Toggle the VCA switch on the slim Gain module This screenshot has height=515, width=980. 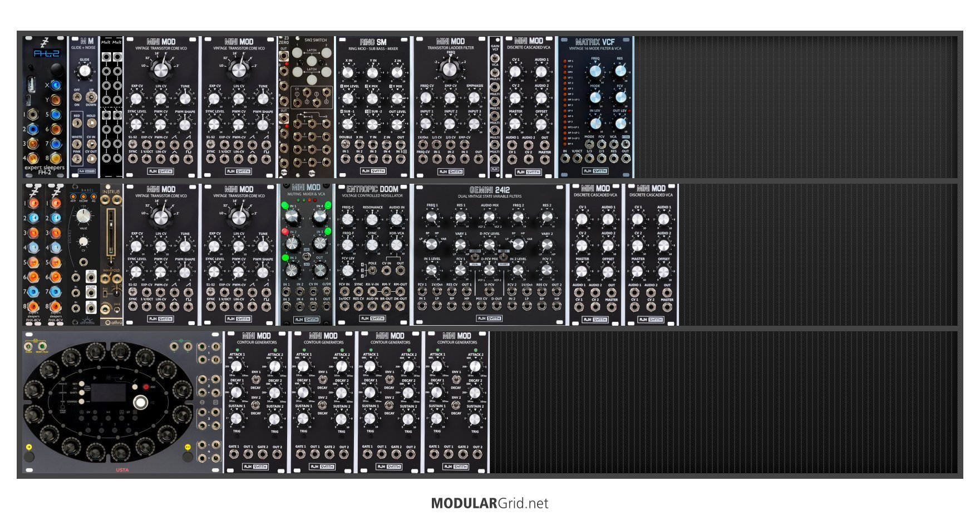point(495,72)
